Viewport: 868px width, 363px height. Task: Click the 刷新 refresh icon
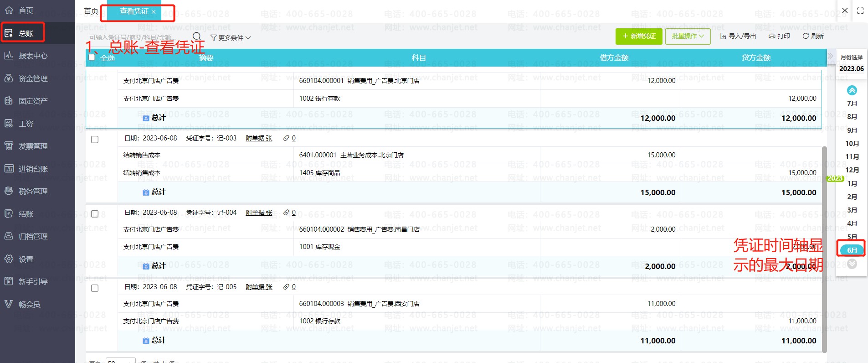806,36
